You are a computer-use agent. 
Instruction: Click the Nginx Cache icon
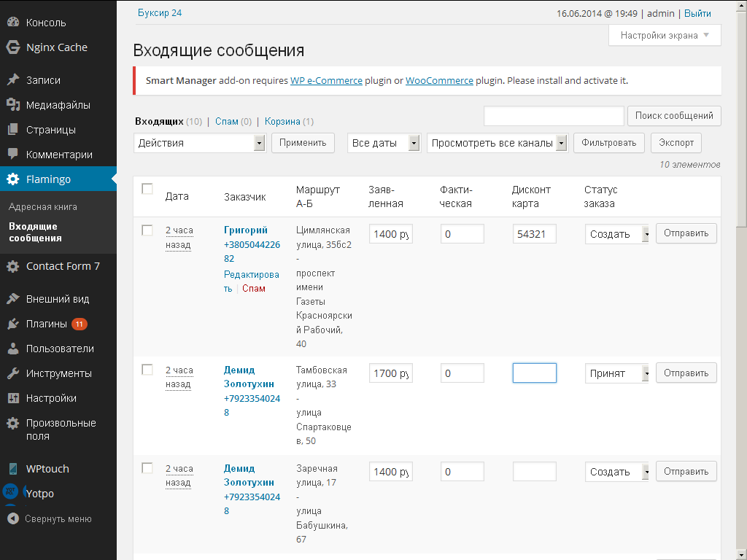coord(13,47)
